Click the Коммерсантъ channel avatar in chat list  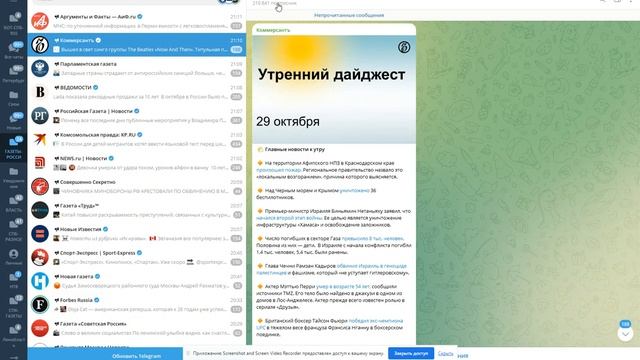pos(40,45)
